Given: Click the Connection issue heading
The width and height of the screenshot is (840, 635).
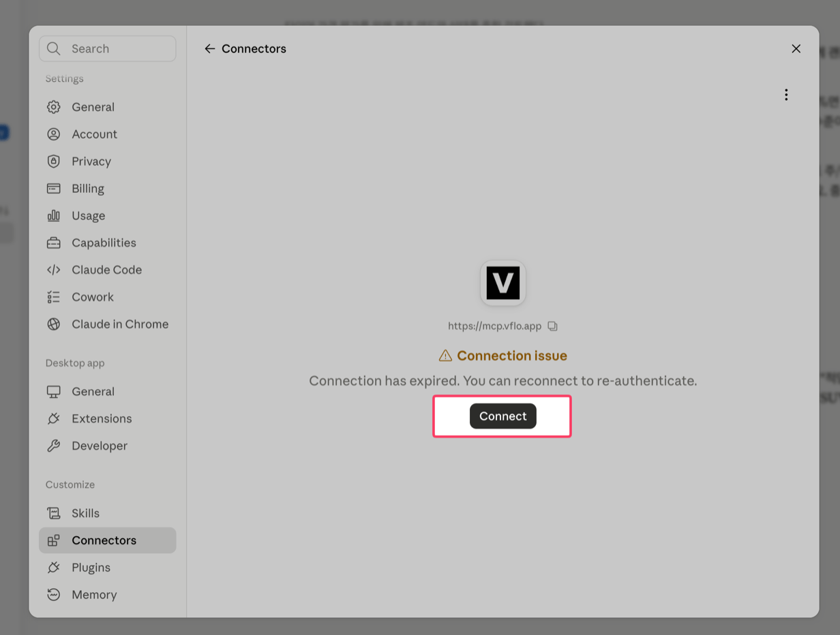Looking at the screenshot, I should (512, 356).
